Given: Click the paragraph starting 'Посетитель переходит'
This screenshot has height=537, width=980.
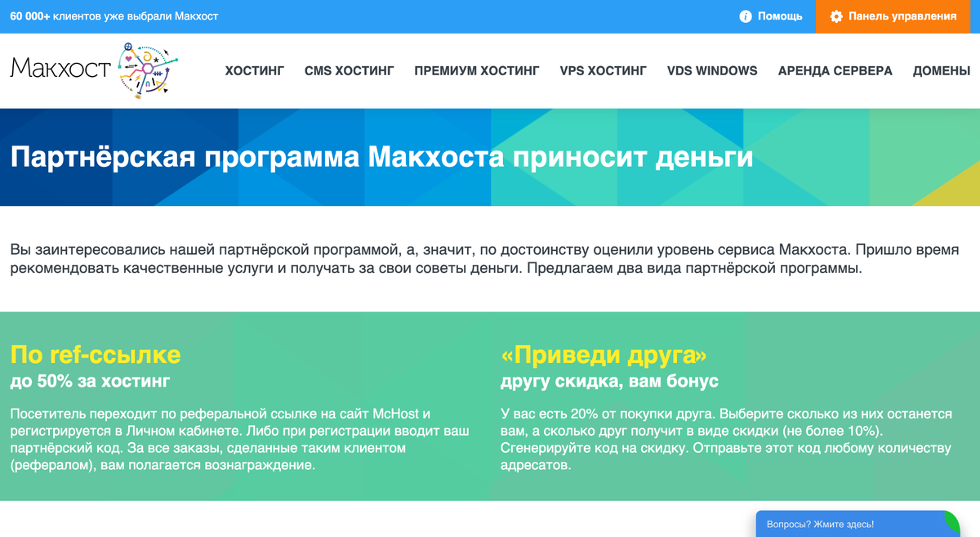Looking at the screenshot, I should pos(240,439).
